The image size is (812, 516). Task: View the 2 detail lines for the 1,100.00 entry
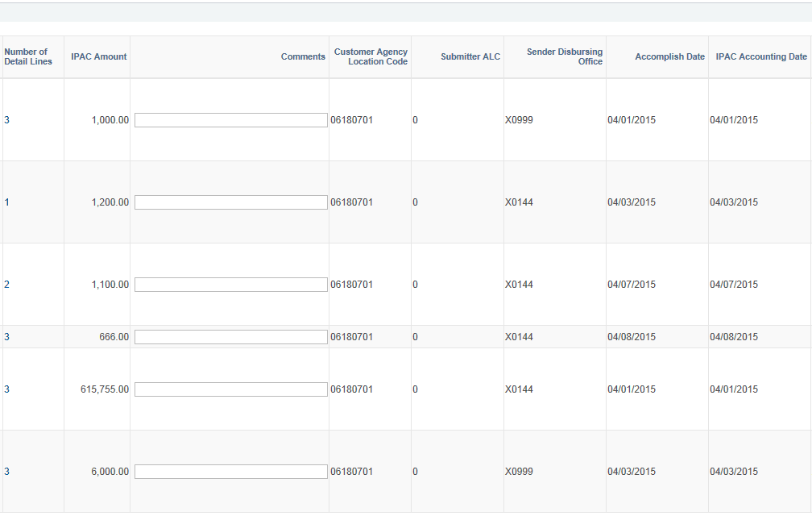(6, 284)
